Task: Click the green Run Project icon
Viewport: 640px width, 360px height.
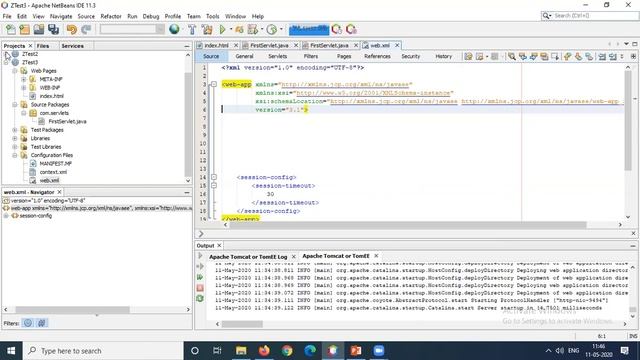Action: pyautogui.click(x=222, y=29)
